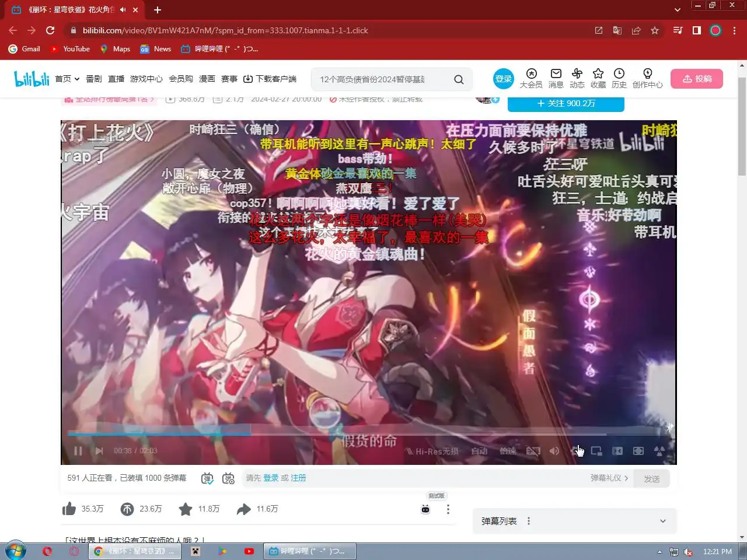This screenshot has width=747, height=560.
Task: Open 弹幕列表 three-dot options
Action: [529, 521]
